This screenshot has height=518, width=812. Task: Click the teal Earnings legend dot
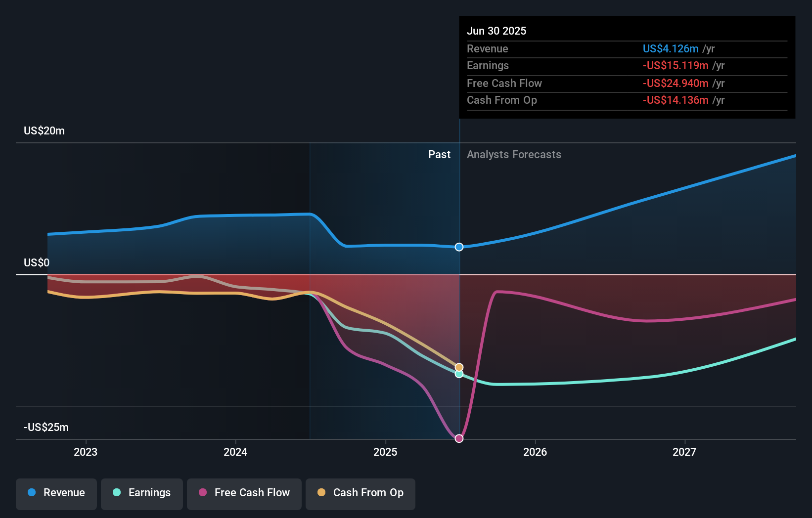click(116, 493)
